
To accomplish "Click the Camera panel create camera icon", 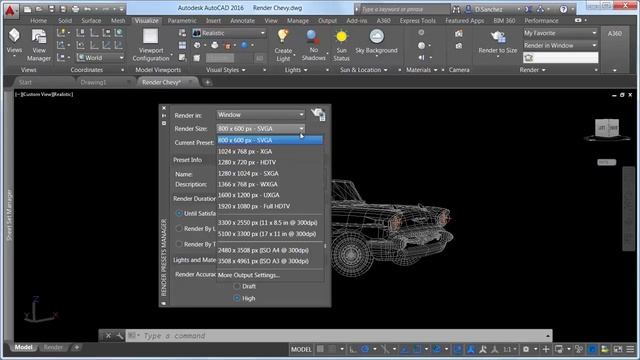I will (x=459, y=34).
